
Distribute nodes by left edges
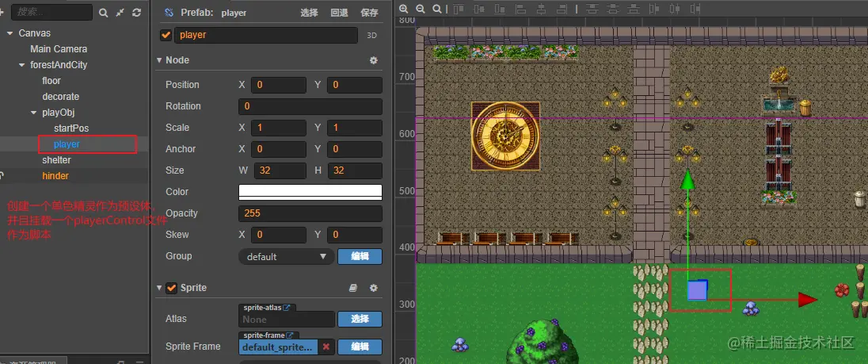(655, 9)
